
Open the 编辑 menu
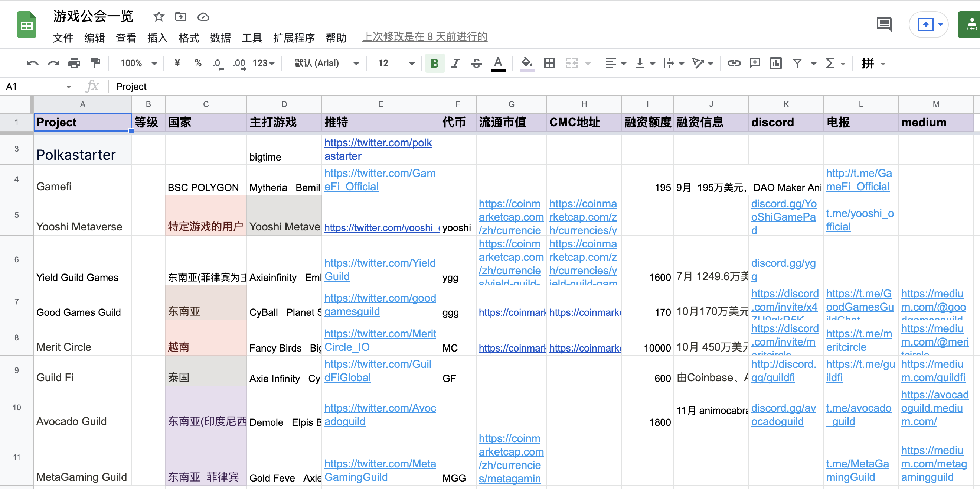95,37
